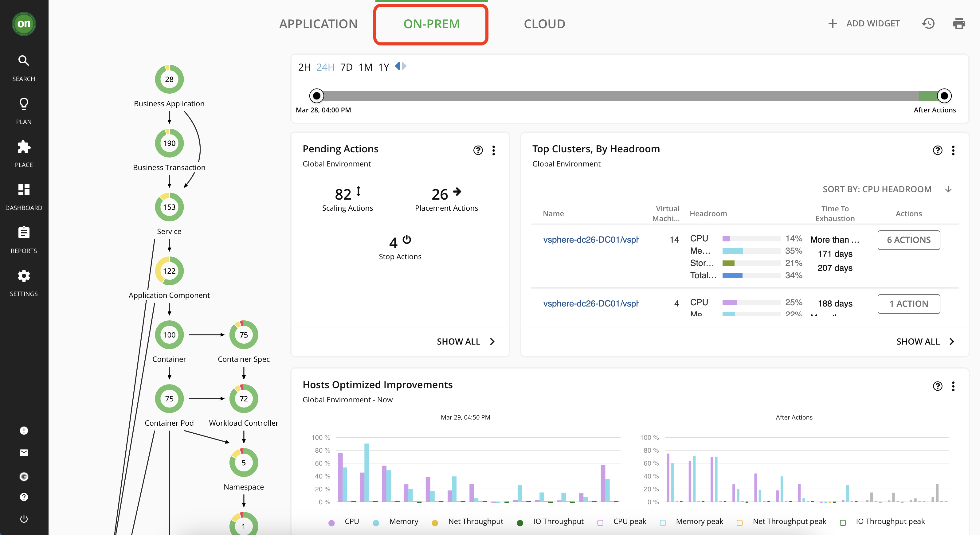
Task: Select Business Application node (28)
Action: pos(169,79)
